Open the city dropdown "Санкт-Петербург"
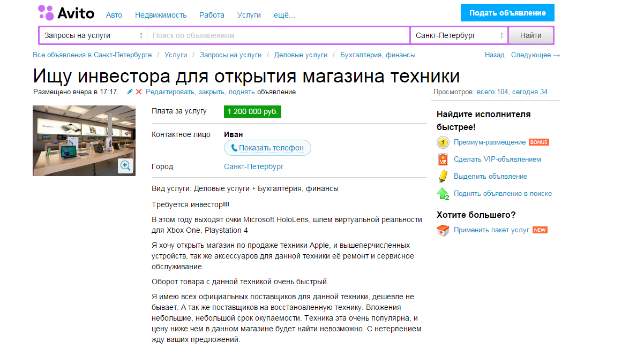The height and width of the screenshot is (357, 644). pos(459,36)
